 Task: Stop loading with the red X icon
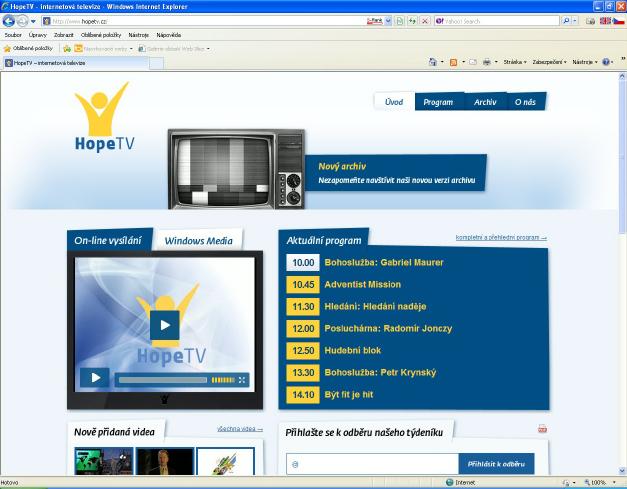[x=425, y=21]
